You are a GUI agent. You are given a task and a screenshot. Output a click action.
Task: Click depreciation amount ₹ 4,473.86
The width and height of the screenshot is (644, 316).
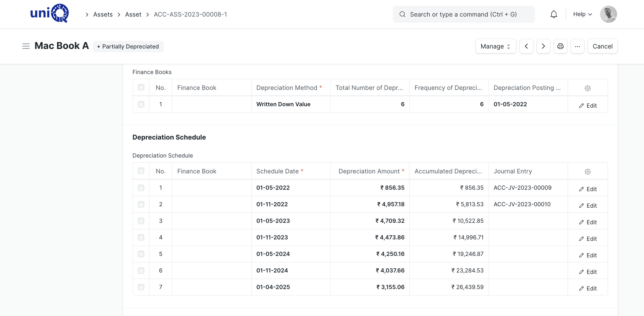point(390,237)
